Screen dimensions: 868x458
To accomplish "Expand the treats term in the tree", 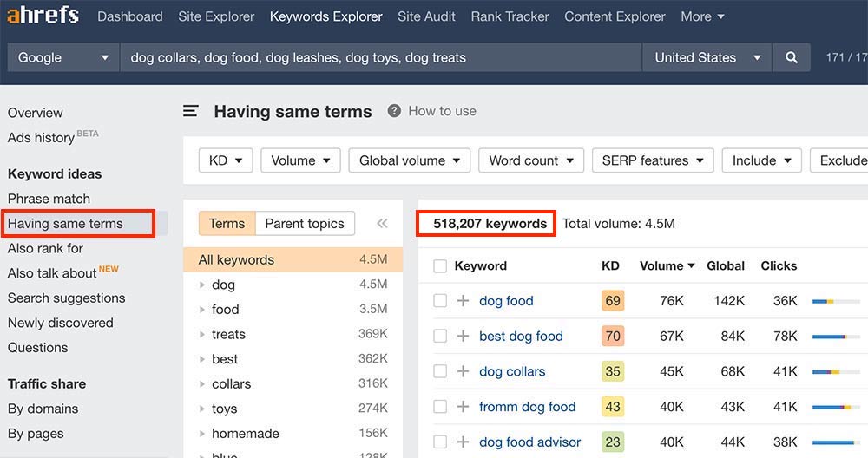I will (x=202, y=334).
